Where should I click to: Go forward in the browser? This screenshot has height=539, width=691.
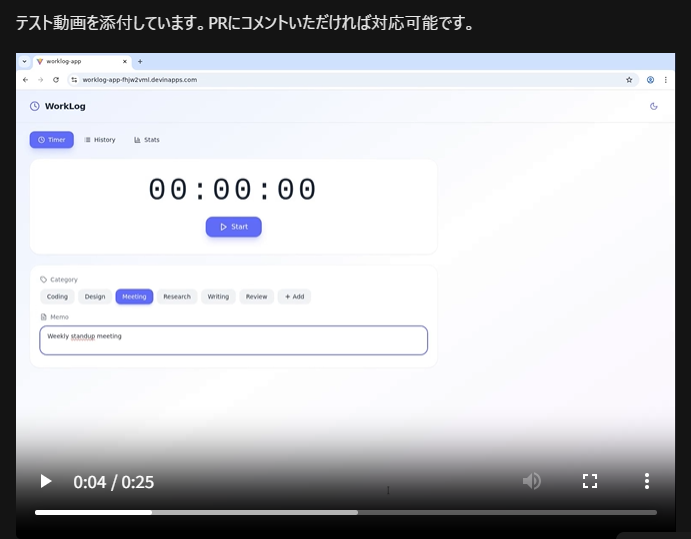(41, 80)
